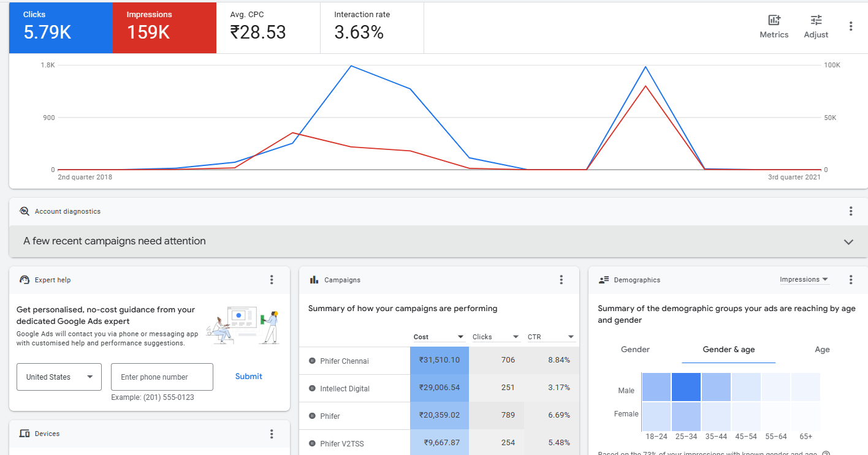This screenshot has width=868, height=455.
Task: Switch to the Gender demographics tab
Action: click(x=635, y=350)
